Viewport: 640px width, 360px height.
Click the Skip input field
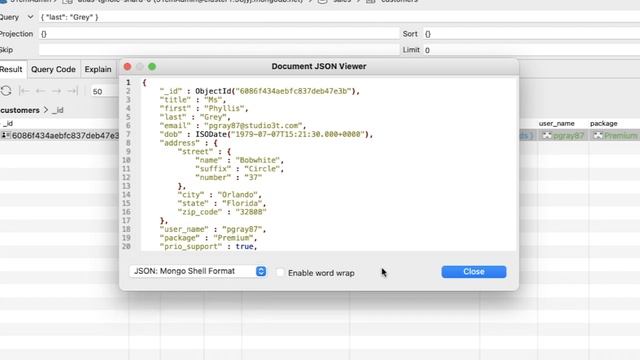click(x=219, y=50)
